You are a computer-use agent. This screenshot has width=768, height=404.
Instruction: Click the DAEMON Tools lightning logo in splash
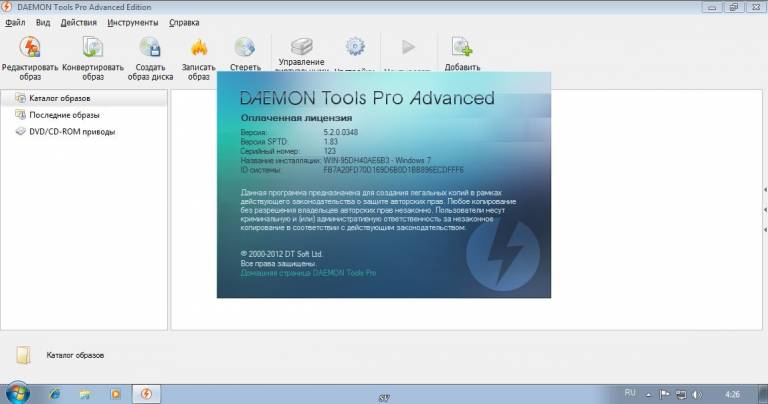coord(503,255)
